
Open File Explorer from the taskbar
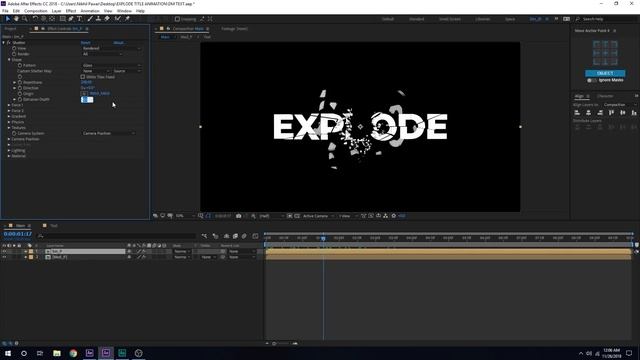57,353
